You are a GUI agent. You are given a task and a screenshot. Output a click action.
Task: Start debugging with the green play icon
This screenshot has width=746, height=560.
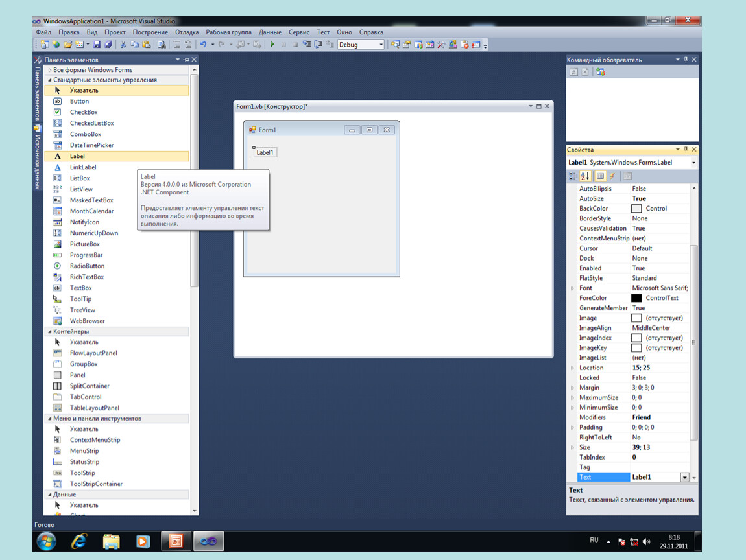(272, 45)
